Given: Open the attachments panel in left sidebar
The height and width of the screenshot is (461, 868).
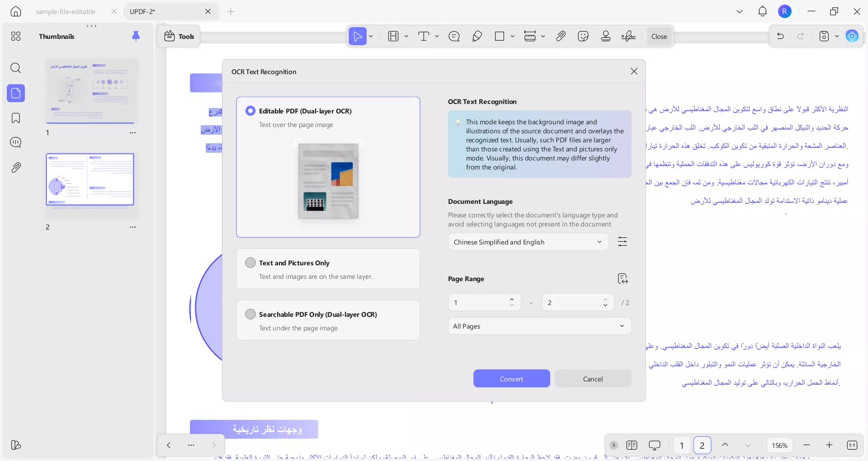Looking at the screenshot, I should (x=16, y=168).
